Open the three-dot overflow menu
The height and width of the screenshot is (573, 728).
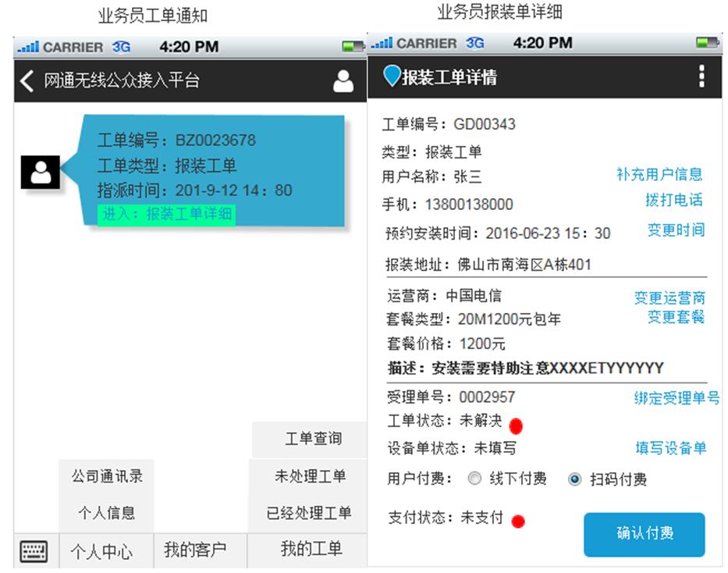point(701,77)
